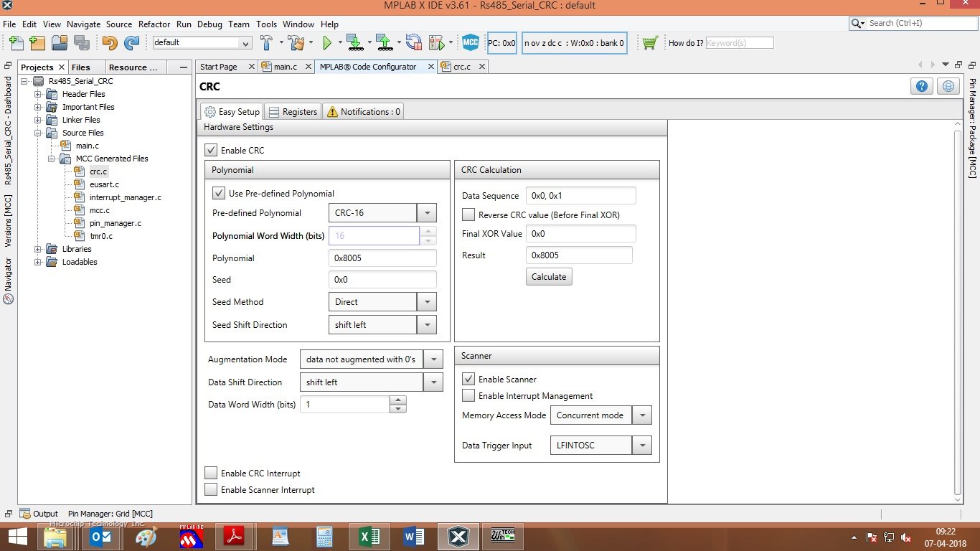Click the Build Project hammer icon

266,42
